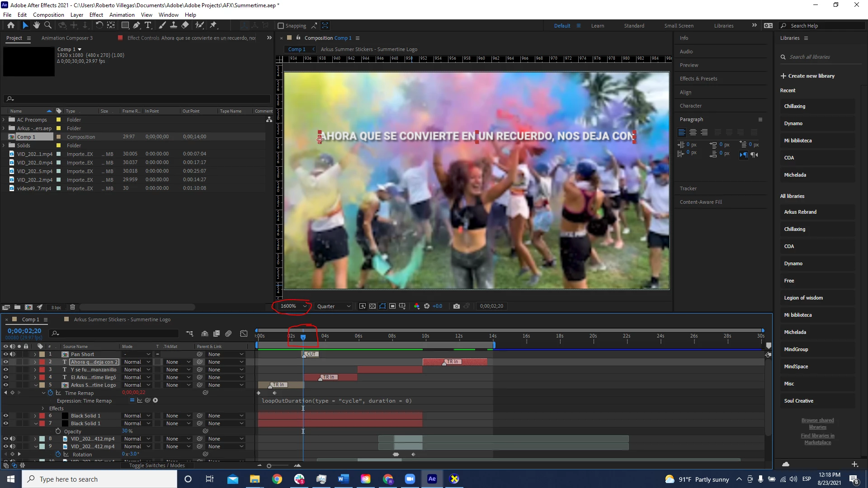Image resolution: width=868 pixels, height=488 pixels.
Task: Take snapshot with camera icon
Action: click(456, 306)
